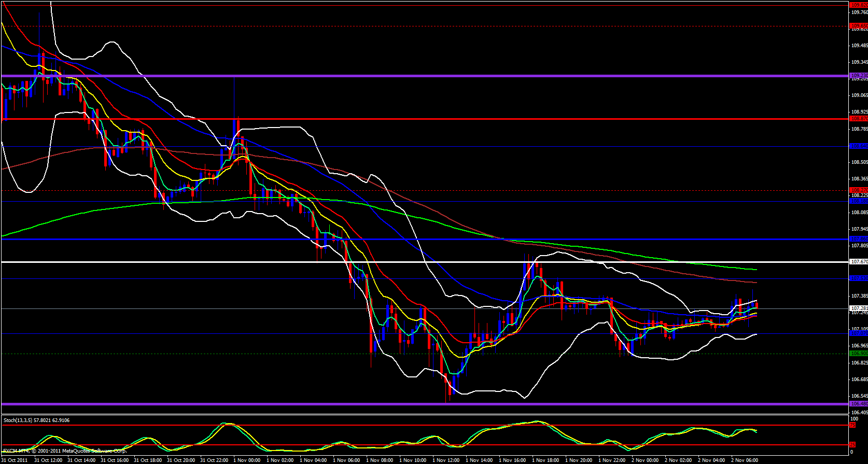Click the white 107.670 price label
The image size is (868, 464).
pos(858,262)
